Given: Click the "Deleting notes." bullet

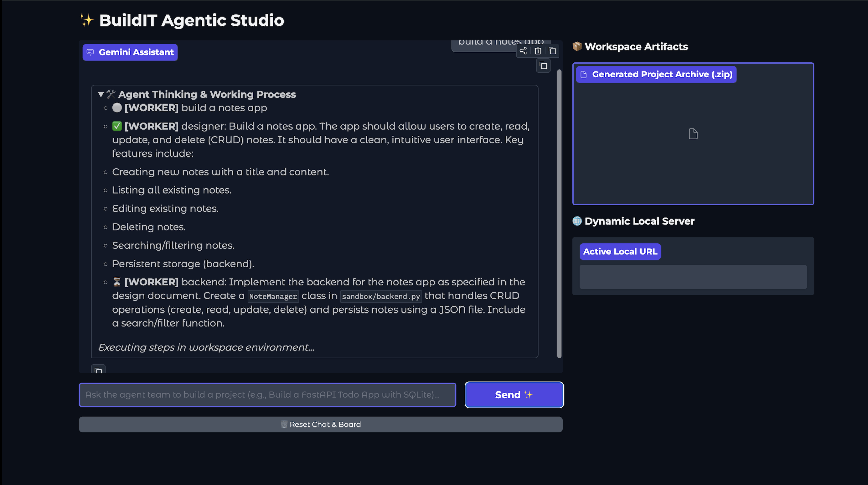Looking at the screenshot, I should tap(149, 227).
